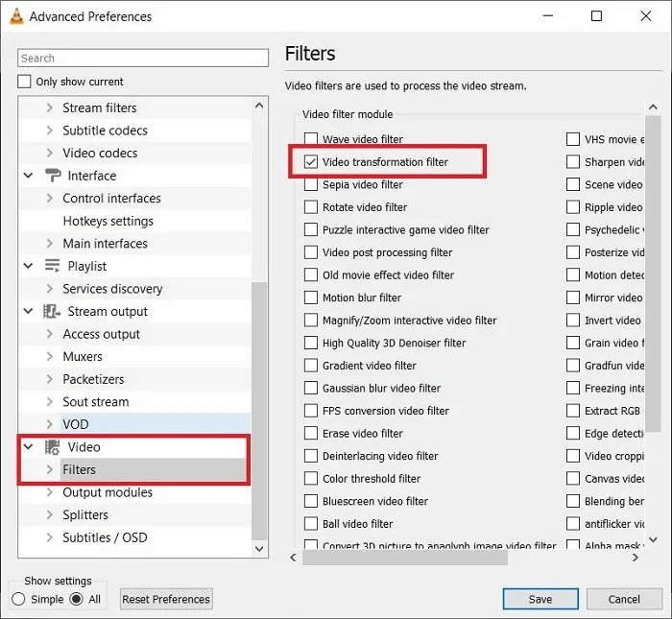This screenshot has width=672, height=619.
Task: Click the filters horizontal scrollbar right arrow
Action: 636,558
